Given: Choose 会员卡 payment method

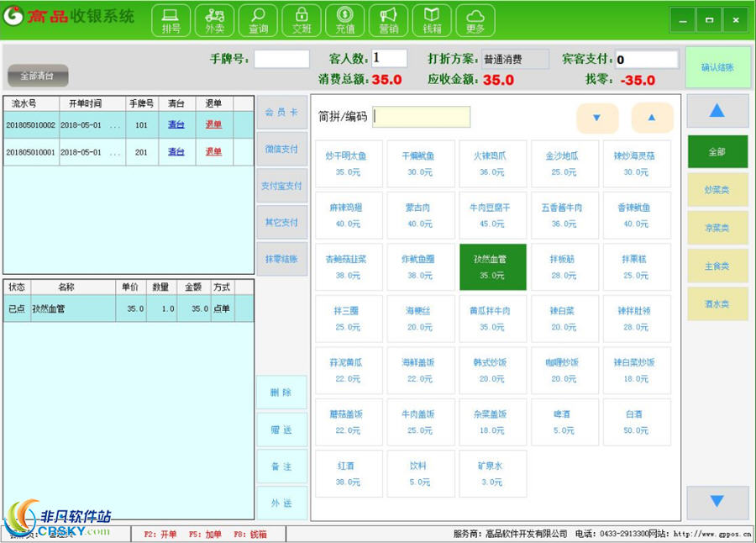Looking at the screenshot, I should [281, 112].
